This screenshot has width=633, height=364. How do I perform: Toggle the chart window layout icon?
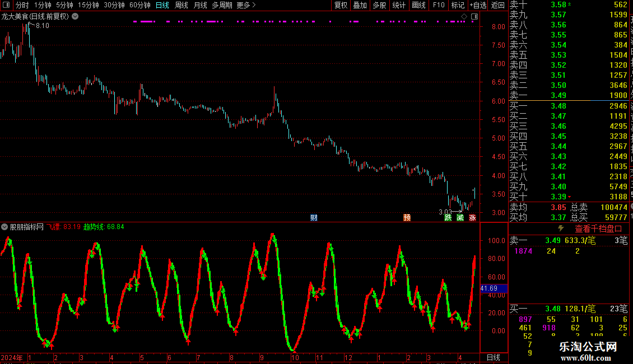[474, 17]
